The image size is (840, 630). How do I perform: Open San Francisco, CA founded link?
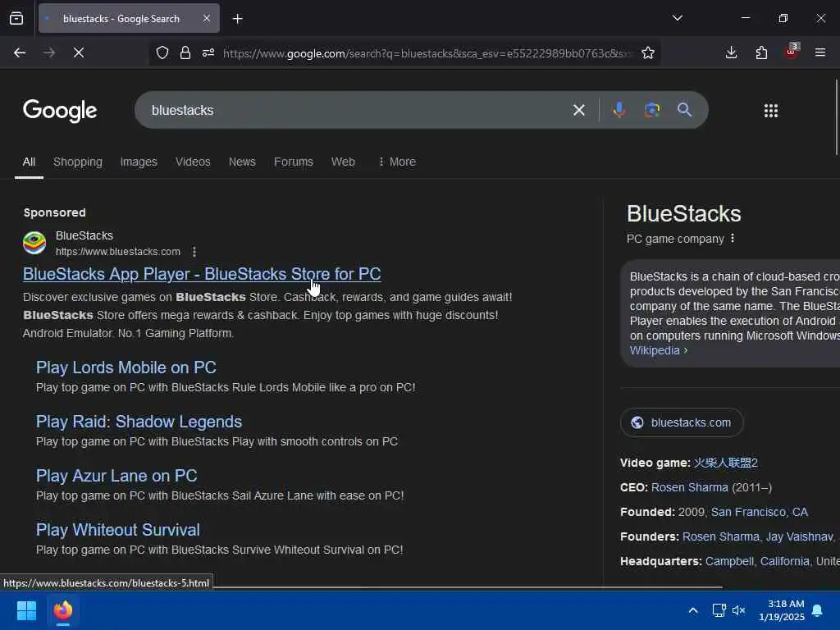759,512
